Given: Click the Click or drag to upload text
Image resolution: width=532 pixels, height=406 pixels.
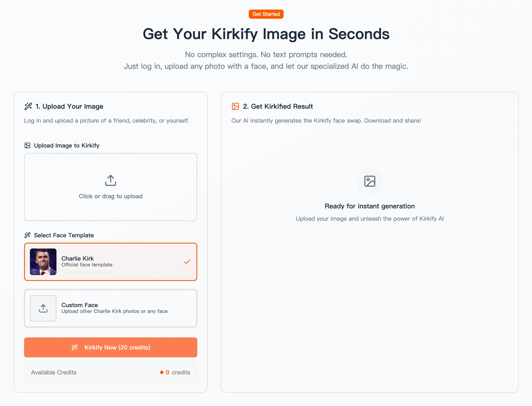Looking at the screenshot, I should pos(111,196).
